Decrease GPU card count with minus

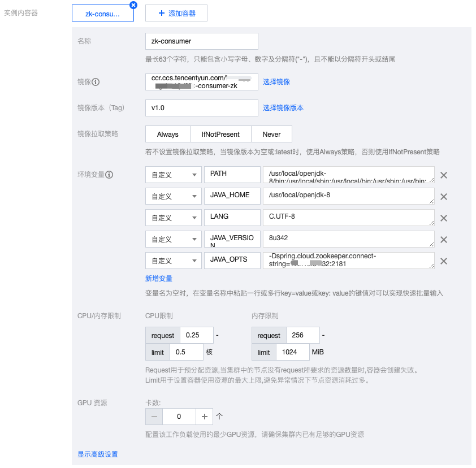click(154, 417)
